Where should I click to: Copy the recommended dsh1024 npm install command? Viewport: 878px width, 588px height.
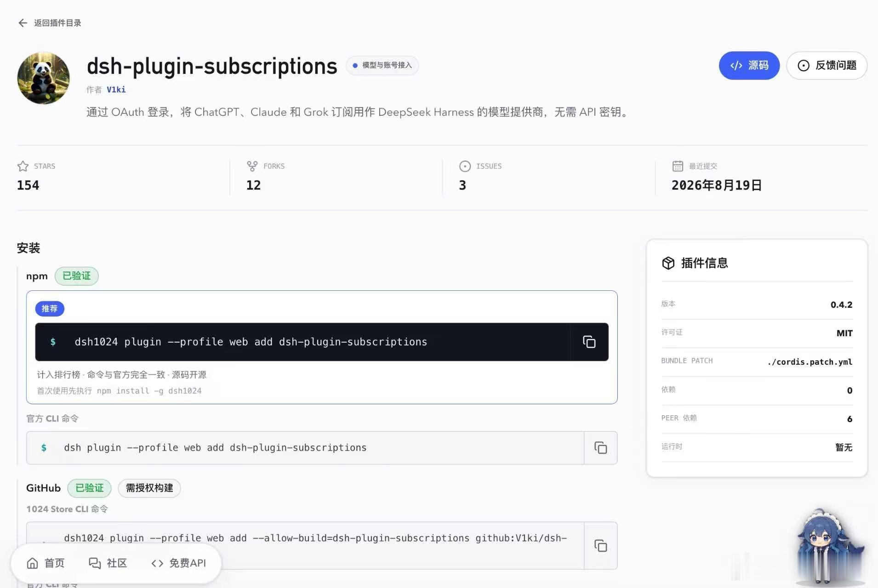(x=589, y=342)
